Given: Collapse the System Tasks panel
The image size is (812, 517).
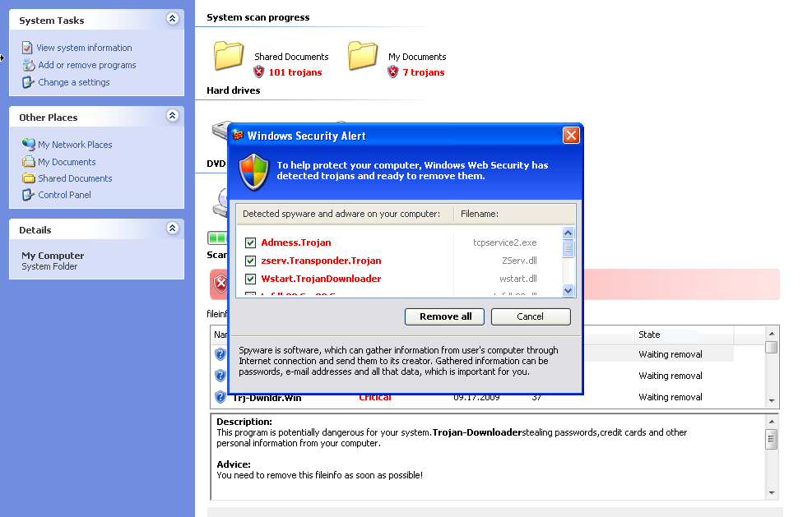Looking at the screenshot, I should [173, 19].
